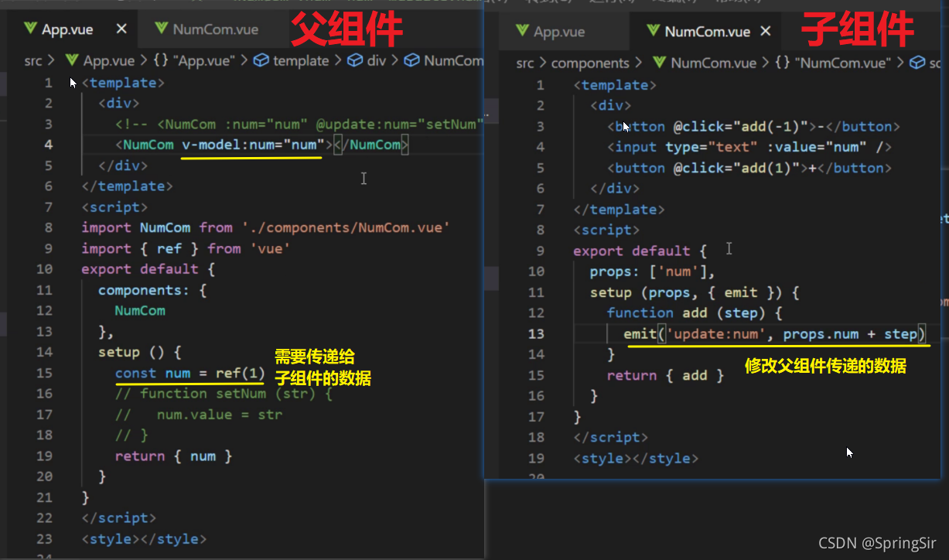Click input type="text" line in NumCom.vue

coord(749,147)
